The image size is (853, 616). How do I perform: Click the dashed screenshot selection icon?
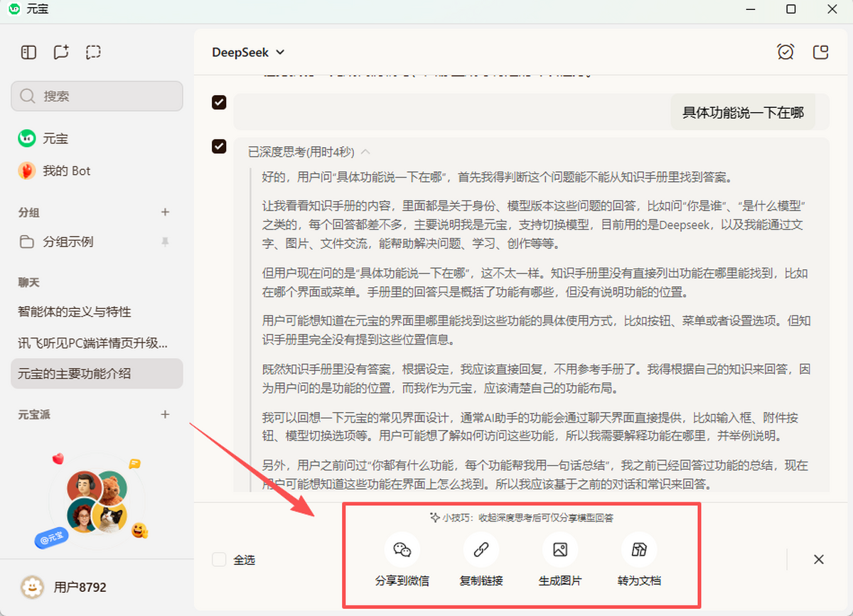click(x=93, y=52)
